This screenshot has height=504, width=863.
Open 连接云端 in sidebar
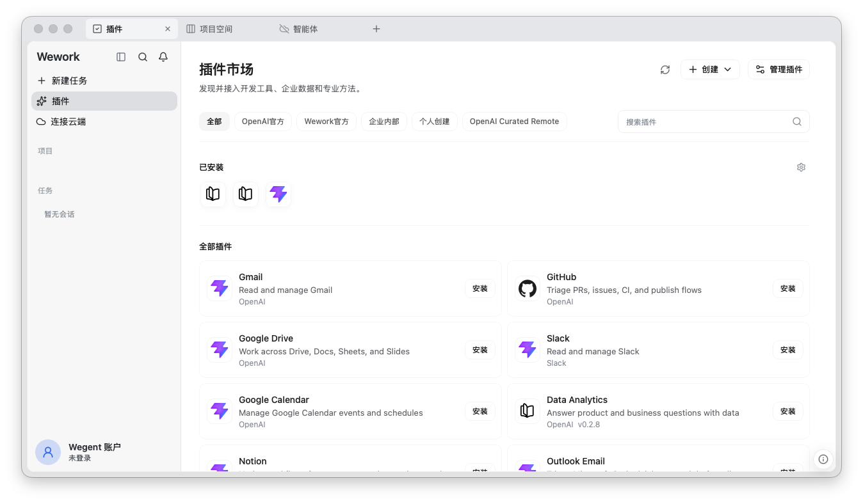104,122
